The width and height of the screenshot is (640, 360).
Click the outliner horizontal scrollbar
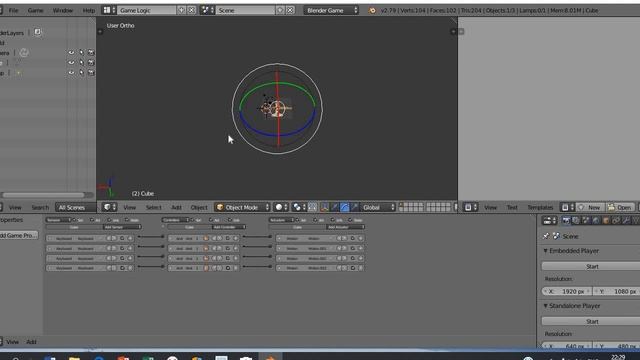(x=43, y=195)
